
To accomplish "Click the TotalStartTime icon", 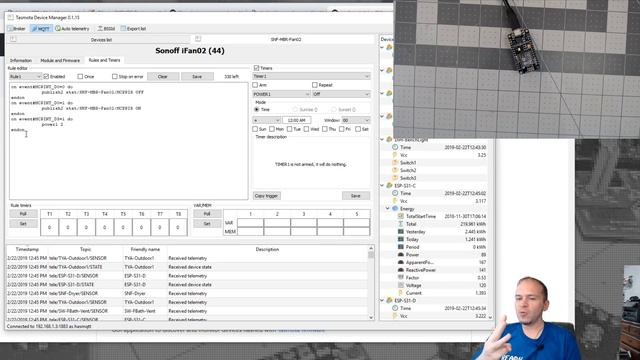I will click(401, 216).
